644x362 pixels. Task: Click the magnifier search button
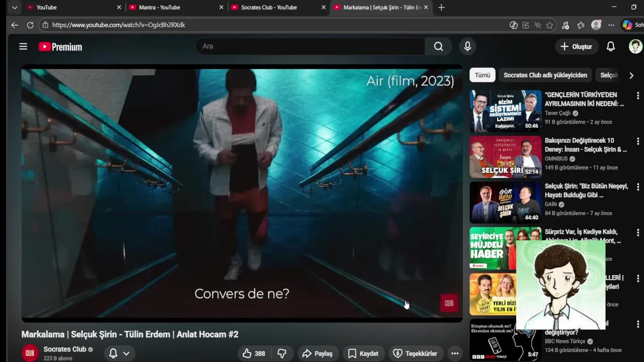(x=439, y=46)
